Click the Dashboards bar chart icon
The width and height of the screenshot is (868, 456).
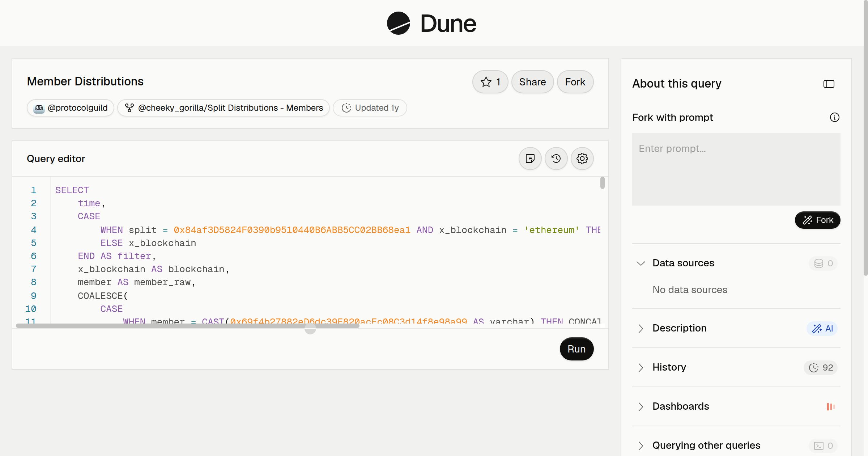(x=831, y=407)
